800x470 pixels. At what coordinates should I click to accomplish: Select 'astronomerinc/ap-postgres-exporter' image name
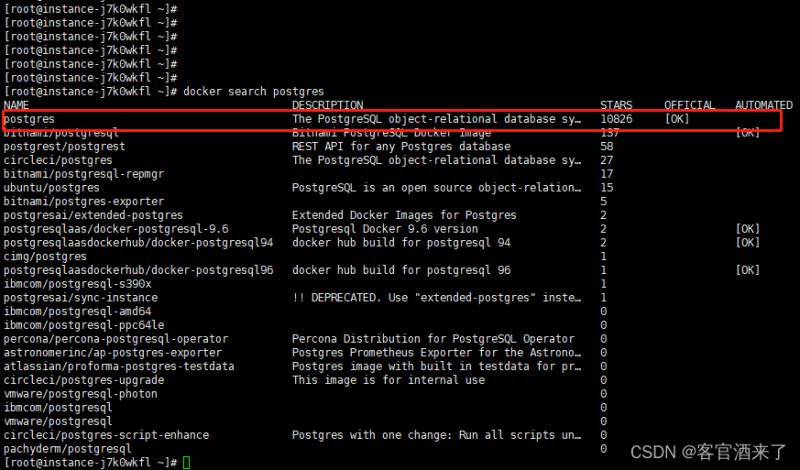113,354
